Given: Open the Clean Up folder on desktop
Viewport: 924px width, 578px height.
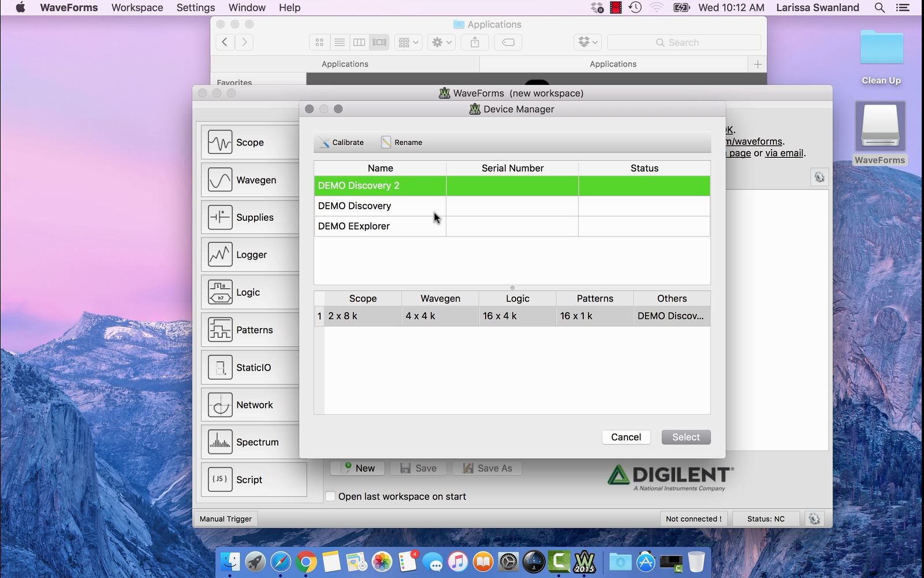Looking at the screenshot, I should [x=881, y=57].
